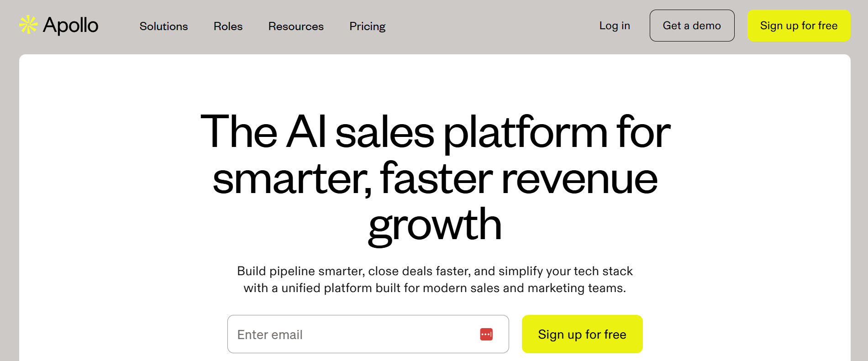The image size is (868, 361).
Task: Click the yellow Apollo asterisk logo icon
Action: pos(29,25)
